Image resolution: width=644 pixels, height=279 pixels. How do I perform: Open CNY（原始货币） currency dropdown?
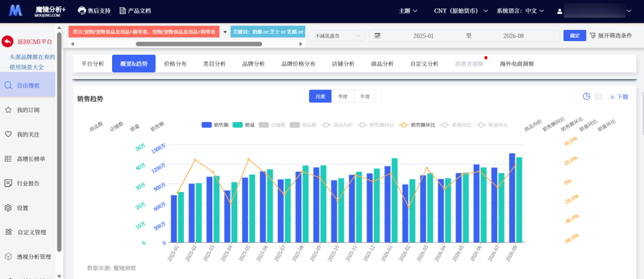(x=461, y=11)
